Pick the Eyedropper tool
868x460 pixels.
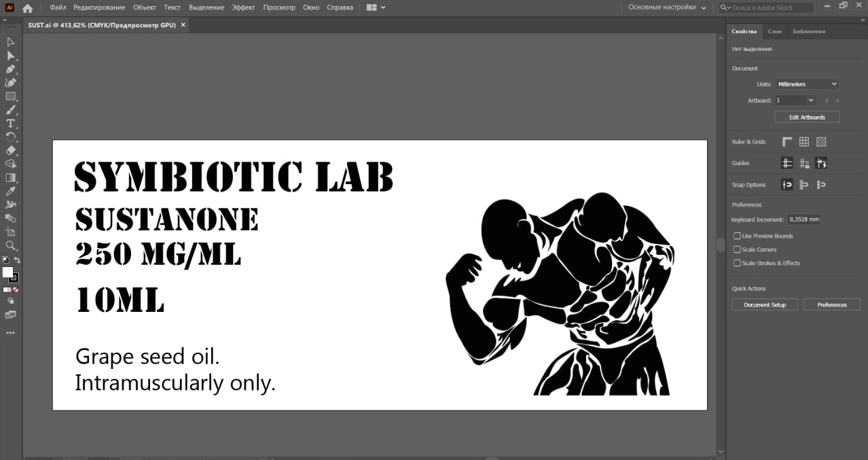click(x=11, y=191)
